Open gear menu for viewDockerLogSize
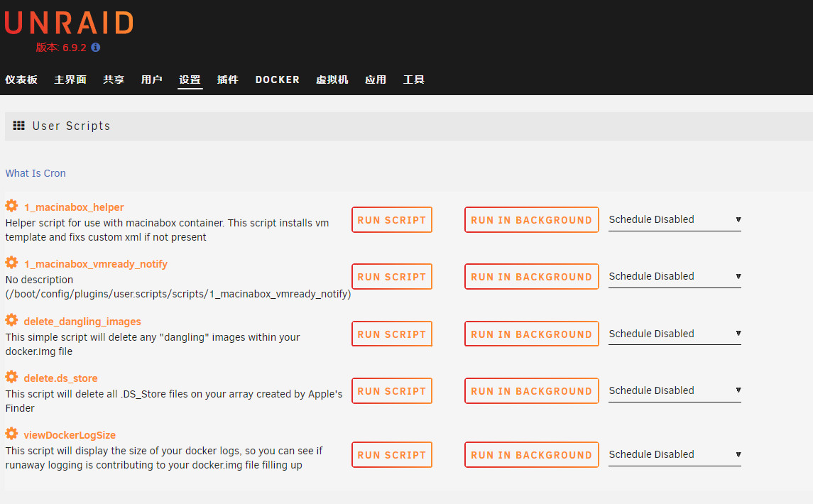The image size is (813, 504). pos(11,434)
